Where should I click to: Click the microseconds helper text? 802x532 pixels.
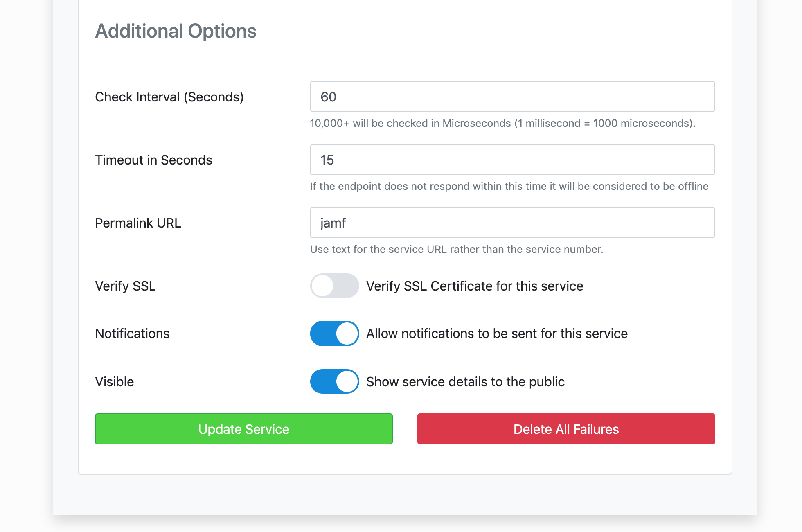[502, 123]
